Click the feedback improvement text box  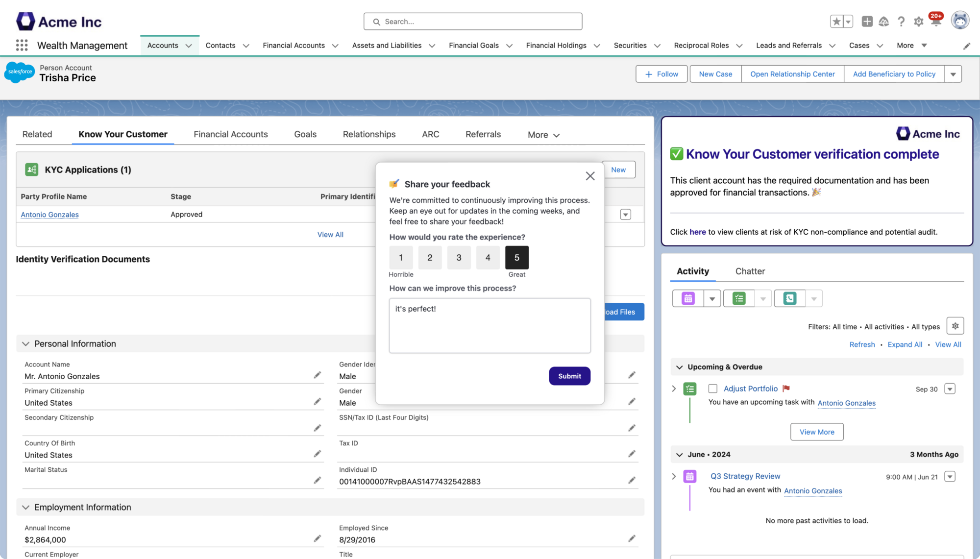[x=490, y=326]
